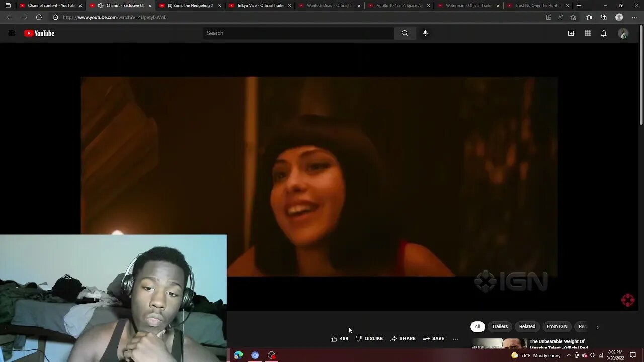This screenshot has height=362, width=644.
Task: Open browser Favorites star icon
Action: (x=589, y=17)
